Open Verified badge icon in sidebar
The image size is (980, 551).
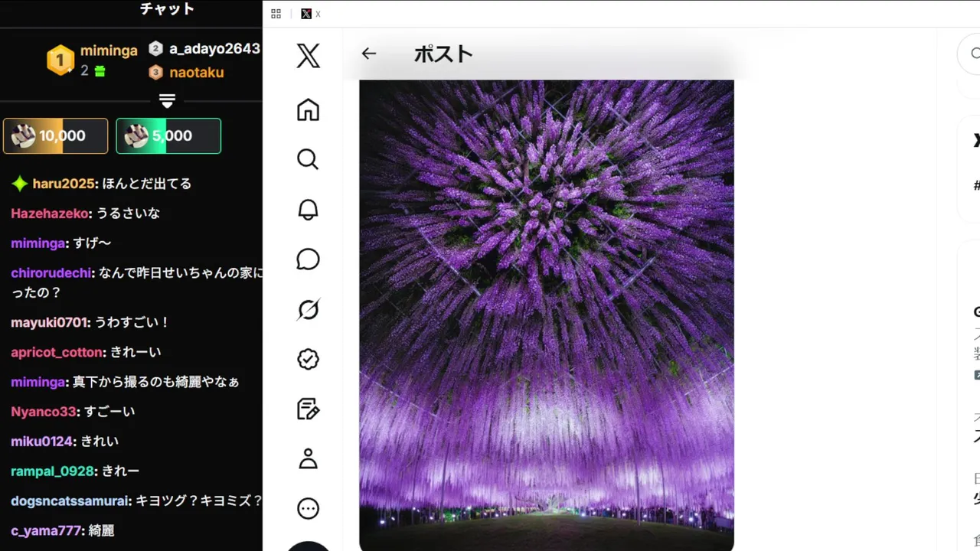point(308,359)
